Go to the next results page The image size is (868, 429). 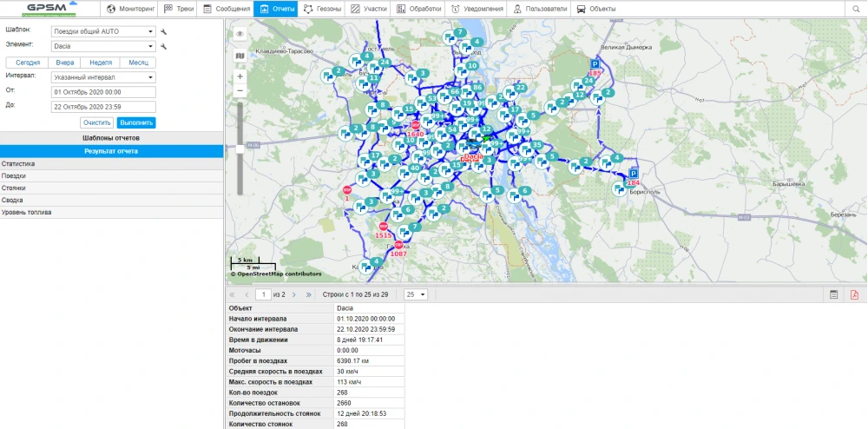[294, 295]
